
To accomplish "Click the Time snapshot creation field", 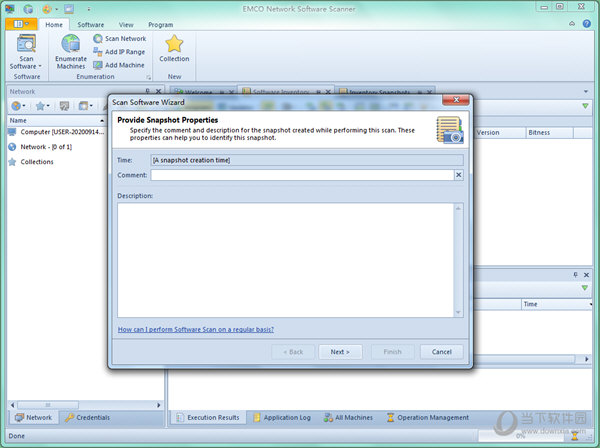I will point(307,160).
